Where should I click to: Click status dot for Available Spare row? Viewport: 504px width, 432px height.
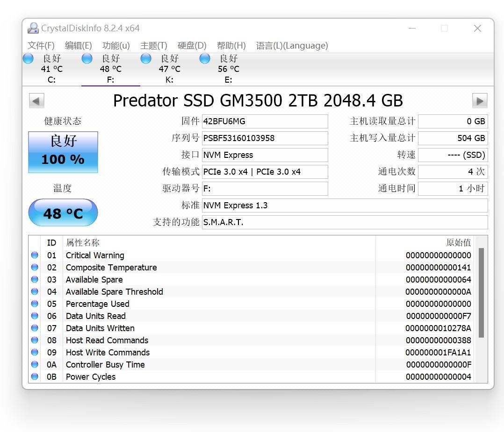[35, 279]
